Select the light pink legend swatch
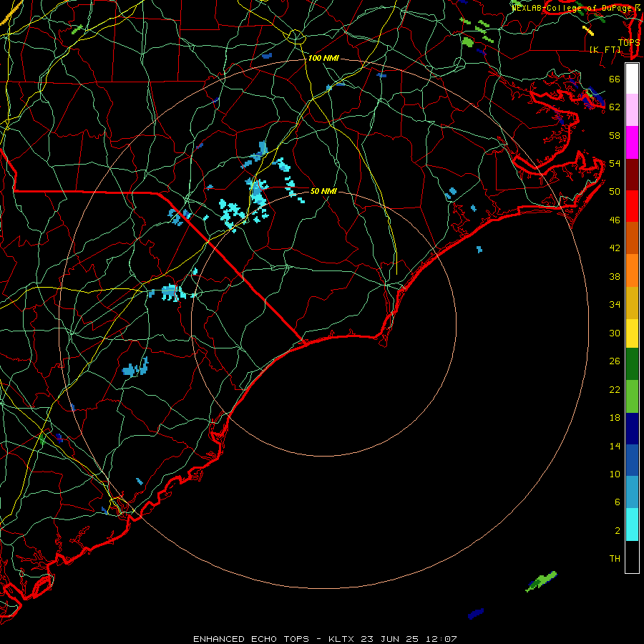The height and width of the screenshot is (644, 644). tap(632, 110)
